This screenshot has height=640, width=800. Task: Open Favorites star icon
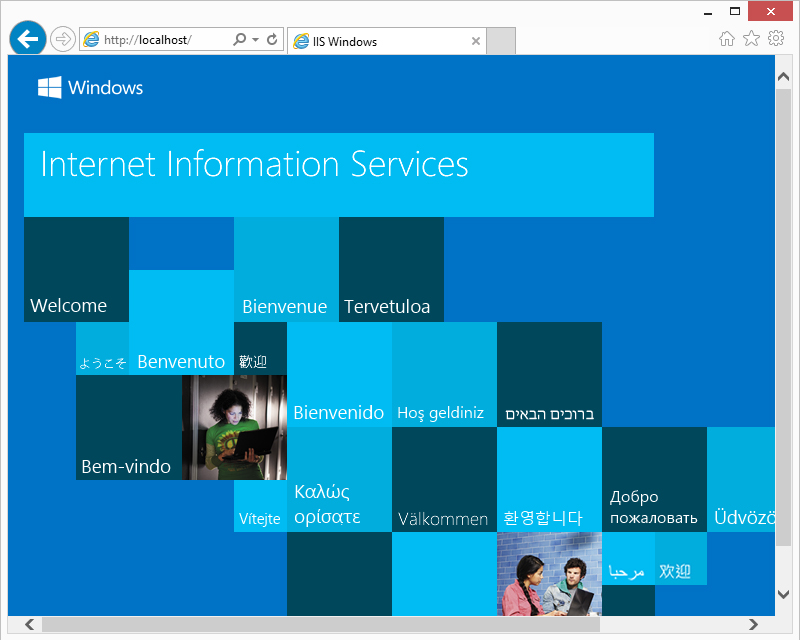(x=751, y=38)
